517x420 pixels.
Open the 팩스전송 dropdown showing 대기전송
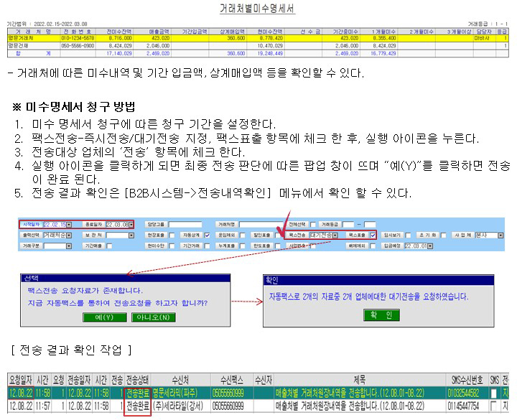(335, 235)
